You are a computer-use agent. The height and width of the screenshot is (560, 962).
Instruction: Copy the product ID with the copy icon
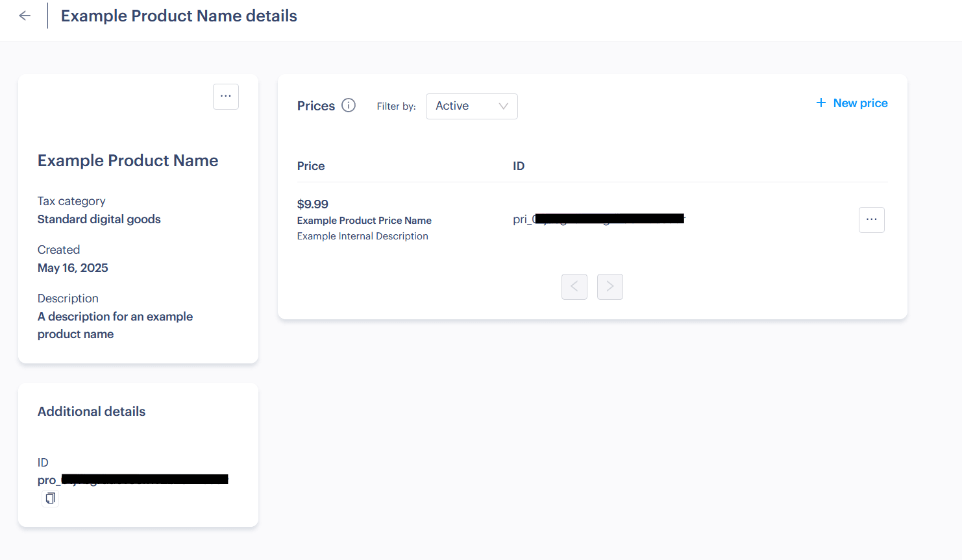click(50, 498)
